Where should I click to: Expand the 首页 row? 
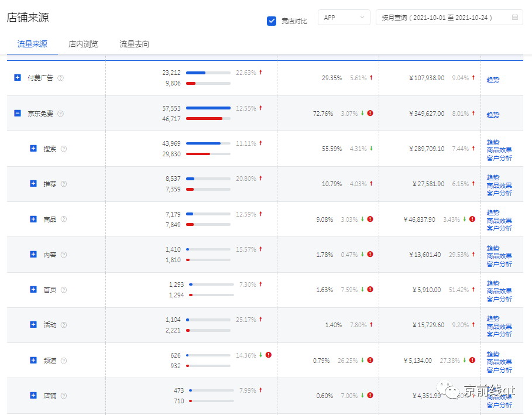(x=33, y=290)
